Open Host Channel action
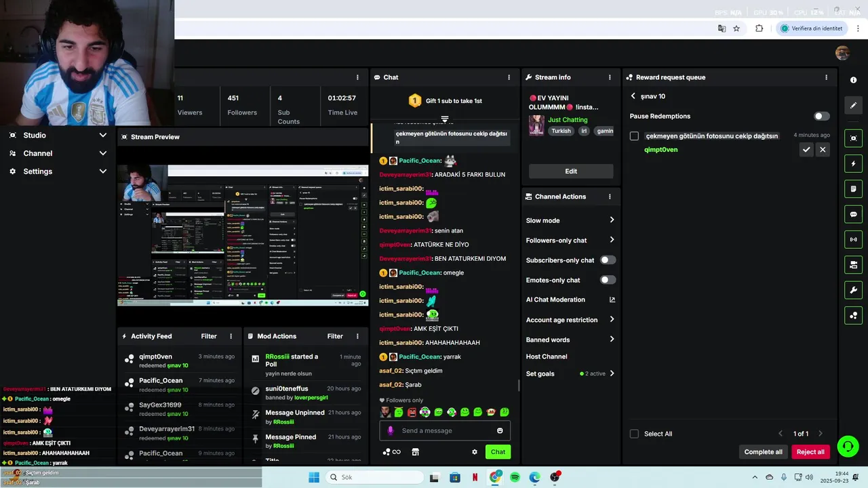The image size is (868, 488). coord(547,357)
